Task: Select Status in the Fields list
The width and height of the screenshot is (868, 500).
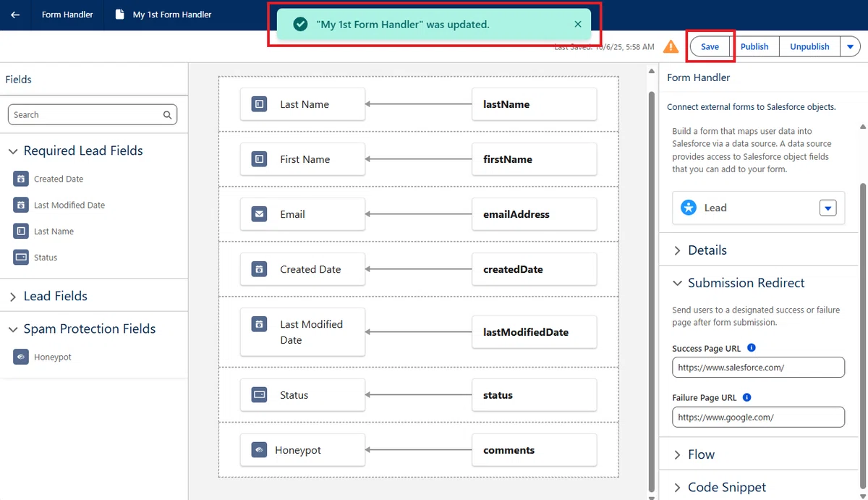Action: [46, 257]
